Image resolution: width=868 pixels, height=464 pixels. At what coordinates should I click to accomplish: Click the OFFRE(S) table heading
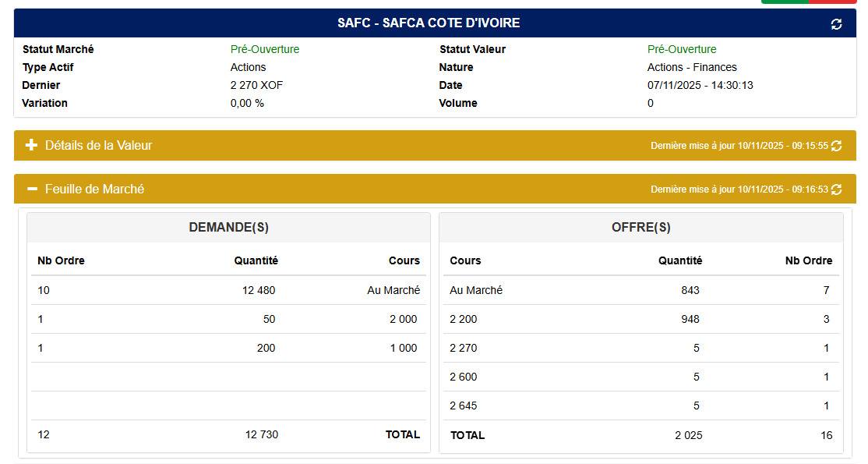641,227
